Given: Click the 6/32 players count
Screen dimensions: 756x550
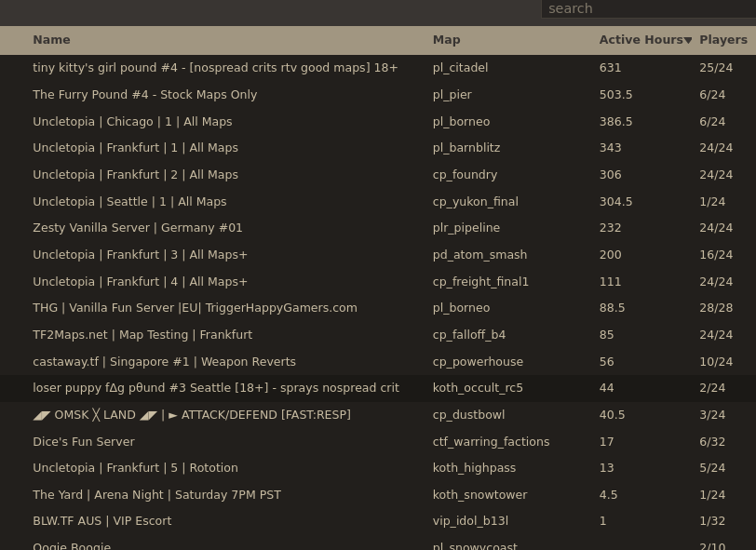Looking at the screenshot, I should [x=712, y=441].
